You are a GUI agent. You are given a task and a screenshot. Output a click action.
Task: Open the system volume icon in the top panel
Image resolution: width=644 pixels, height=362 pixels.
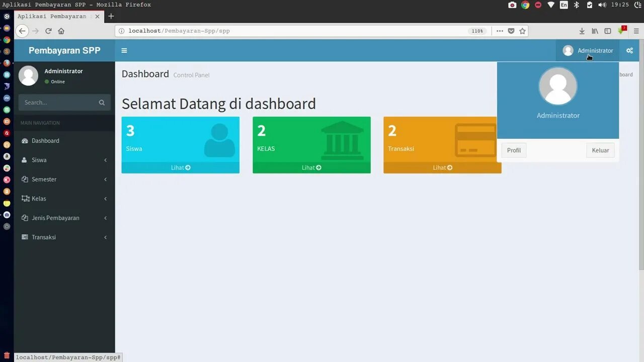click(602, 5)
